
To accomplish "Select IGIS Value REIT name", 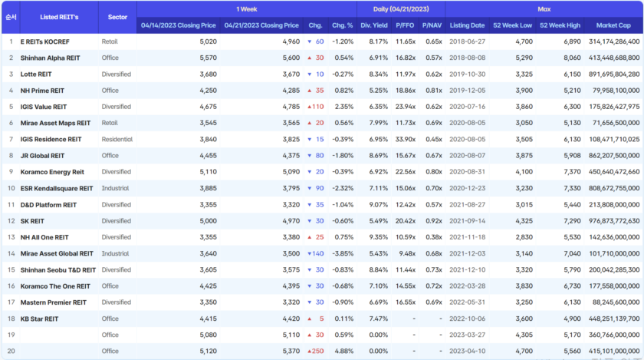I will point(44,107).
